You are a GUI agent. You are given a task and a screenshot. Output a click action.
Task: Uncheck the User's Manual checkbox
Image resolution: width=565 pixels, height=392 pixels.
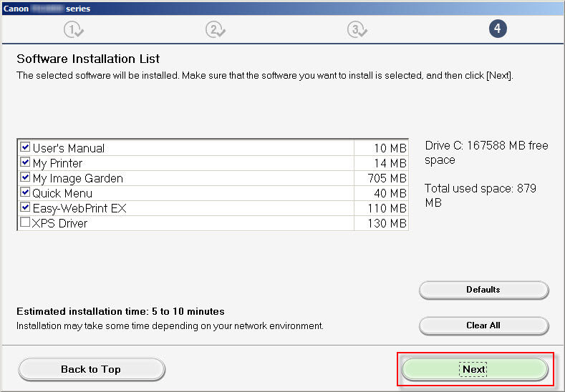pos(26,147)
